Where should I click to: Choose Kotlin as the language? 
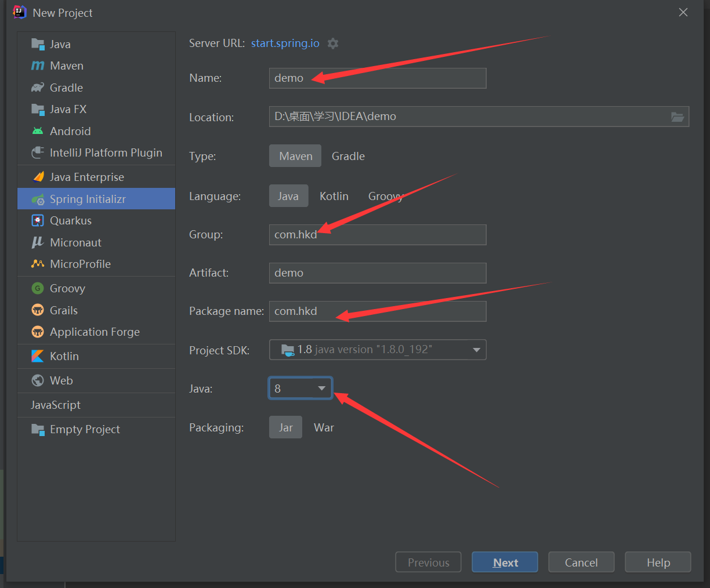[x=334, y=196]
